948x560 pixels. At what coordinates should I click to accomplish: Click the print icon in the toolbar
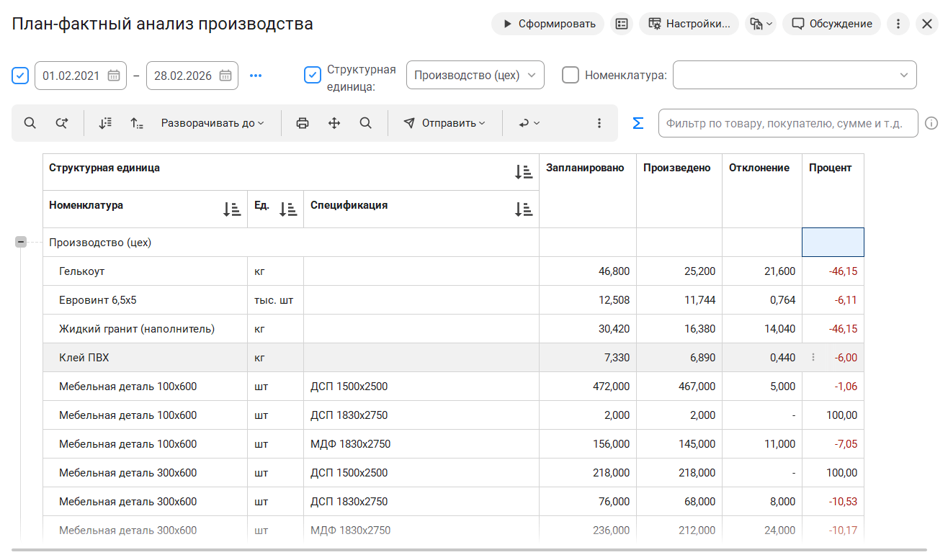(x=303, y=123)
